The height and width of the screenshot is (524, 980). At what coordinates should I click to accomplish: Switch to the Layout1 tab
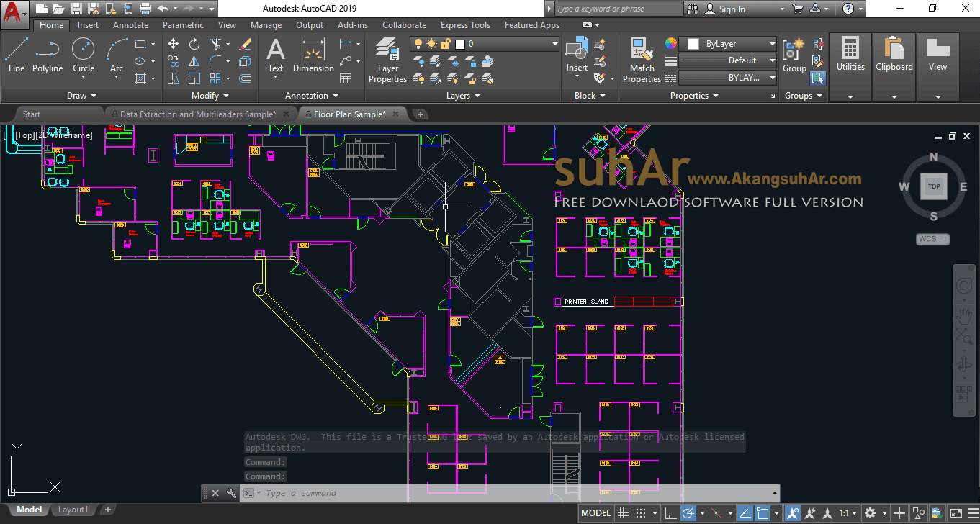pyautogui.click(x=73, y=510)
